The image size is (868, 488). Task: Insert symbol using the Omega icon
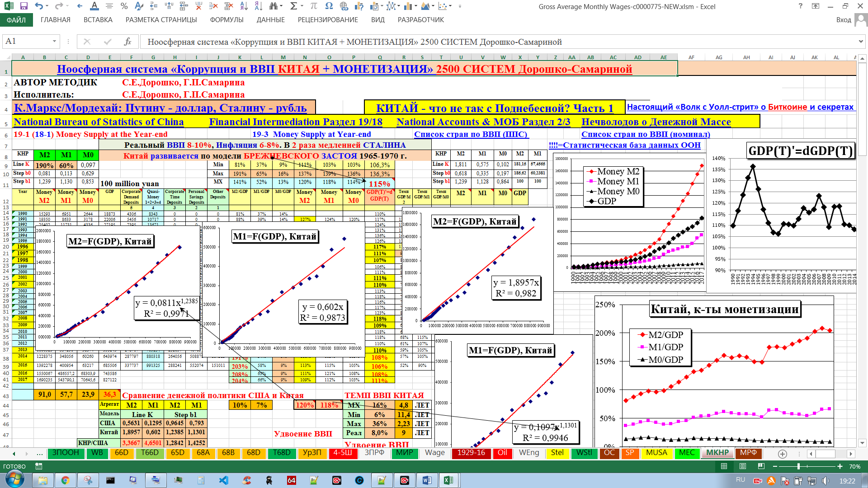(329, 6)
